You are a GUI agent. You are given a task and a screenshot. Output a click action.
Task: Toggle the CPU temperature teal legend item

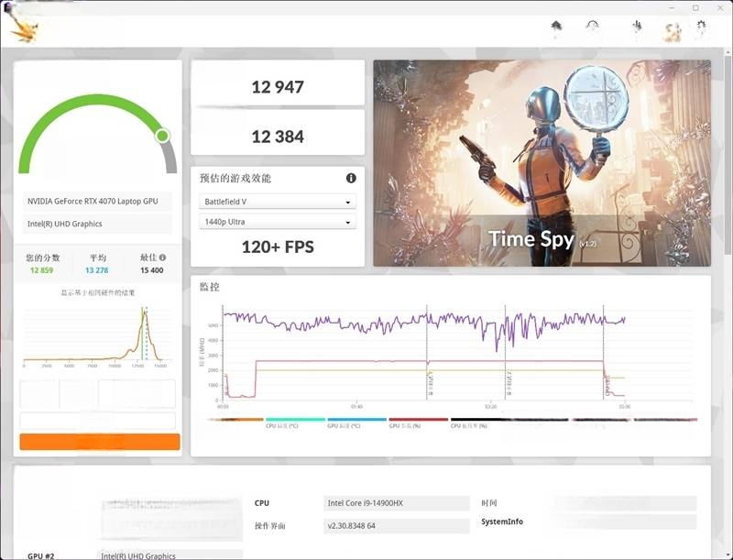(x=295, y=423)
